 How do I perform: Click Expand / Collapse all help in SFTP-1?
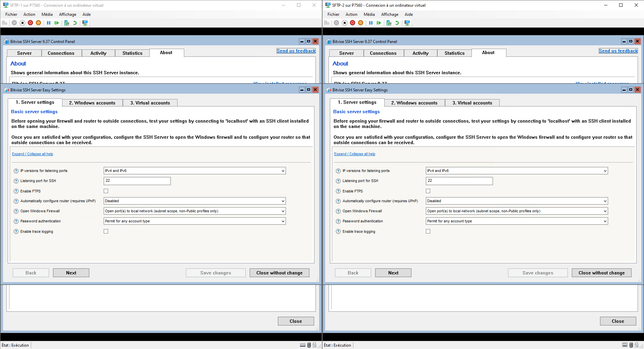33,154
